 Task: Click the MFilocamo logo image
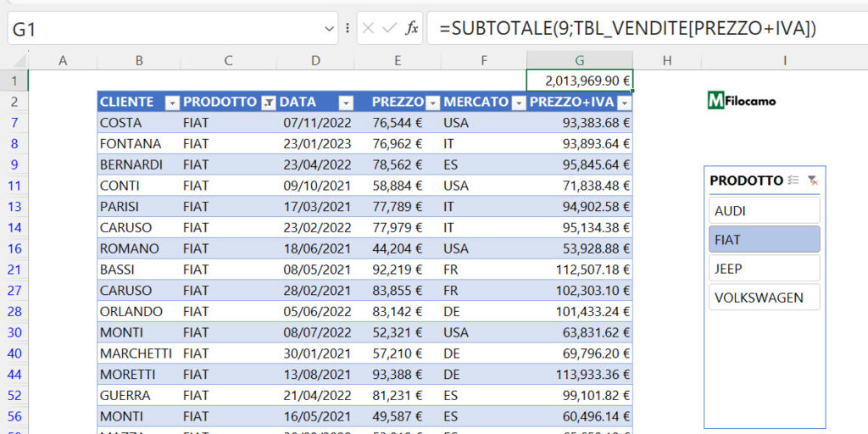pyautogui.click(x=742, y=101)
